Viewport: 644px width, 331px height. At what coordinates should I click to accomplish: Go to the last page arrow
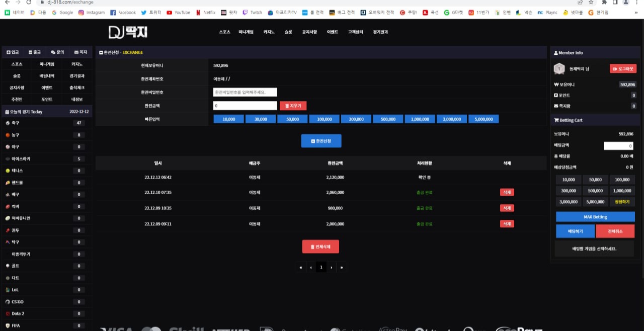342,267
